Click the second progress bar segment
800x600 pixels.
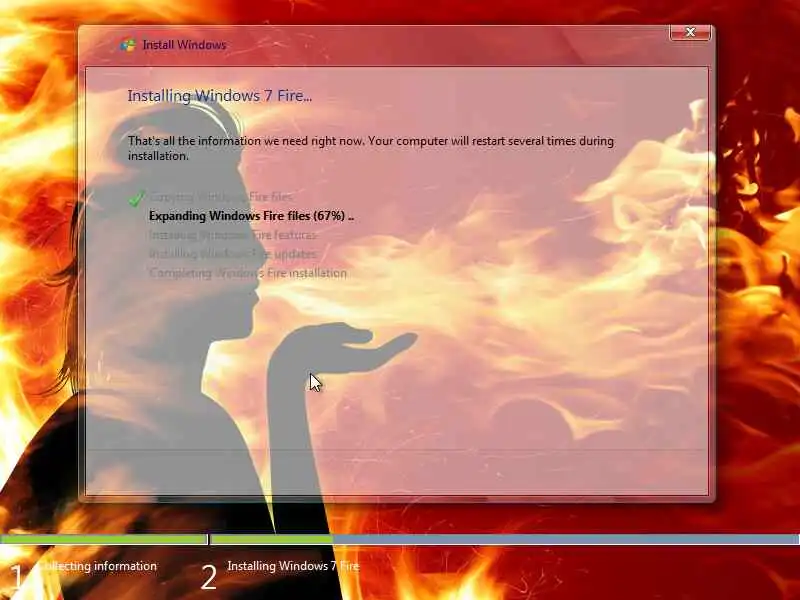click(x=505, y=539)
